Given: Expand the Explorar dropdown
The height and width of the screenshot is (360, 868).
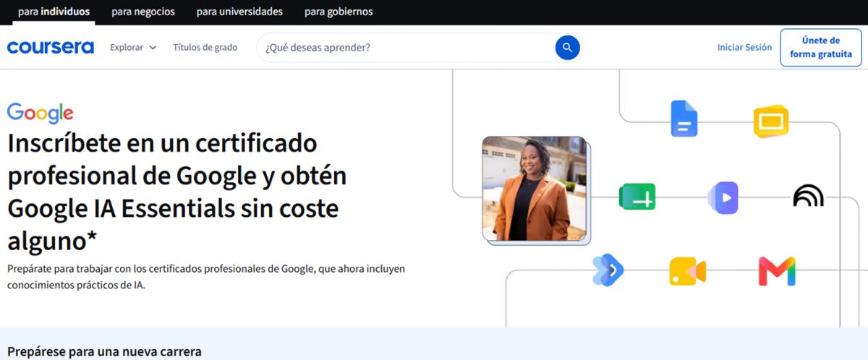Looking at the screenshot, I should coord(133,48).
